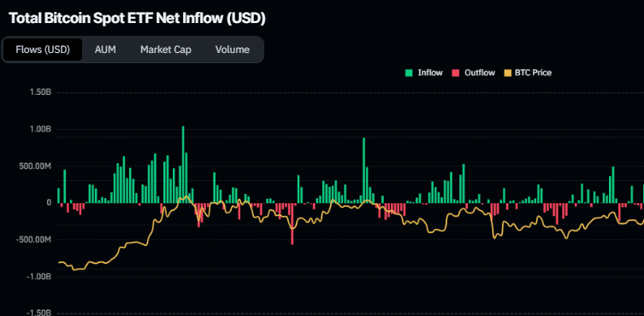Click the -1.00B y-axis label
Viewport: 644px width, 316px height.
[39, 276]
